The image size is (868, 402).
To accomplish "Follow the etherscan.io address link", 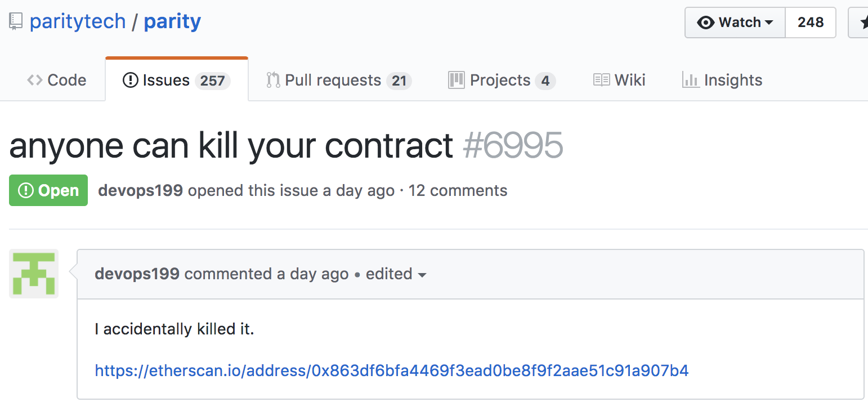I will coord(392,370).
